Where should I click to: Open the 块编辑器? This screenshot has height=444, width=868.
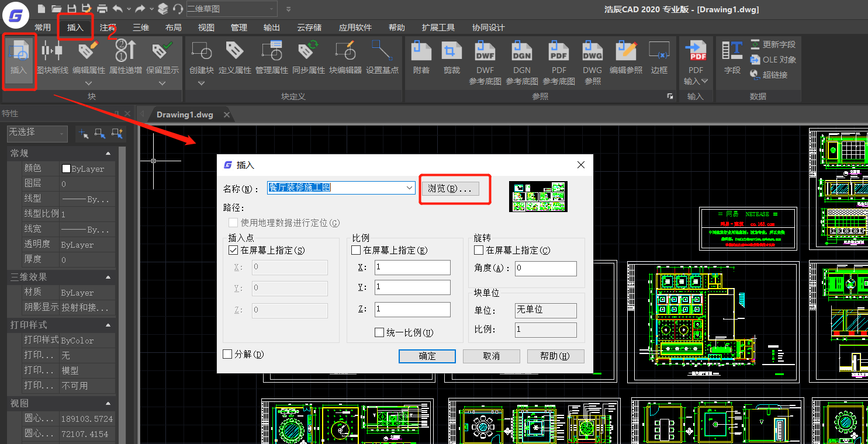pyautogui.click(x=345, y=57)
